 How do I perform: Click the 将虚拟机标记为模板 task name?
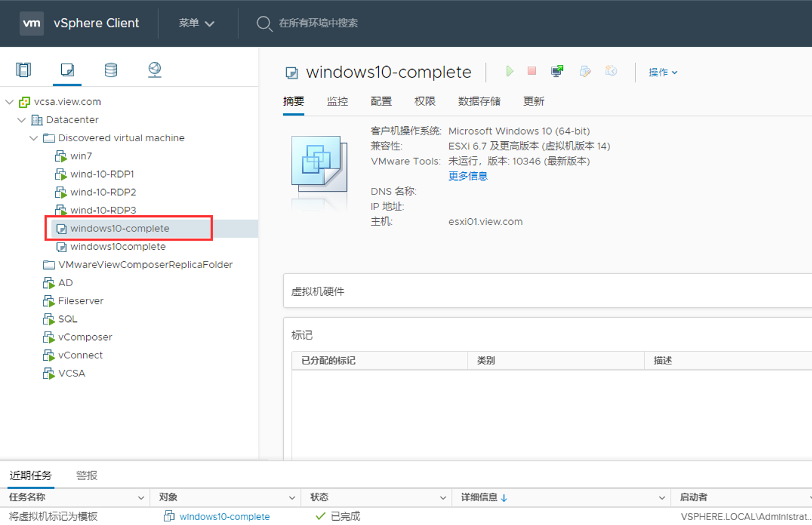click(x=53, y=517)
